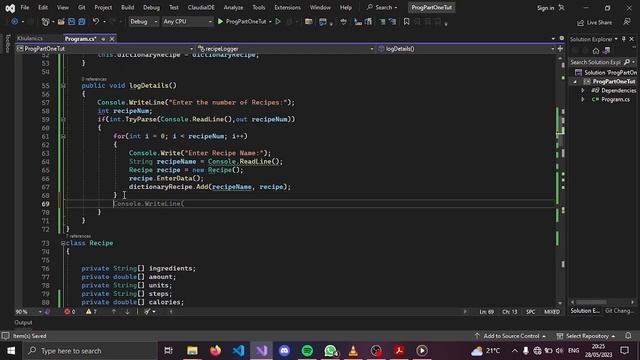The image size is (640, 360).
Task: Open the Extensions menu
Action: coord(287,7)
